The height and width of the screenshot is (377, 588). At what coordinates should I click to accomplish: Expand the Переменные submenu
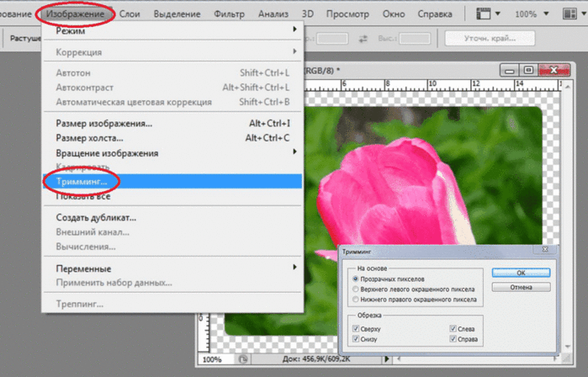pyautogui.click(x=172, y=268)
